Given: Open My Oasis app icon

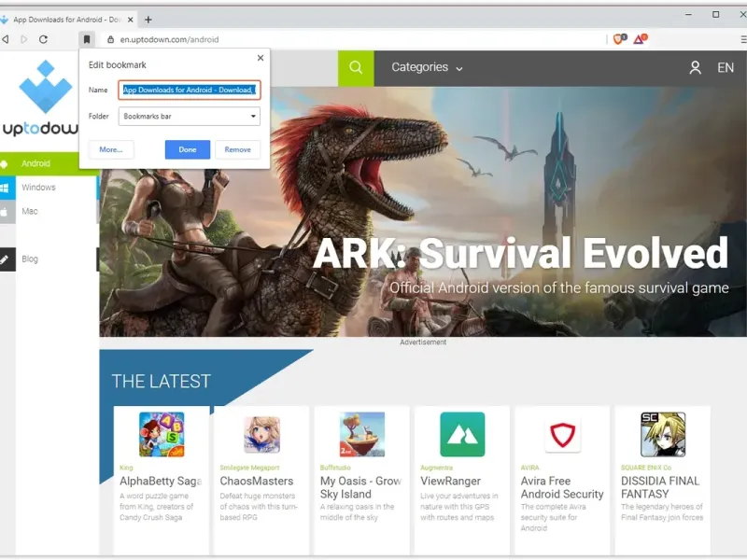Looking at the screenshot, I should (362, 434).
